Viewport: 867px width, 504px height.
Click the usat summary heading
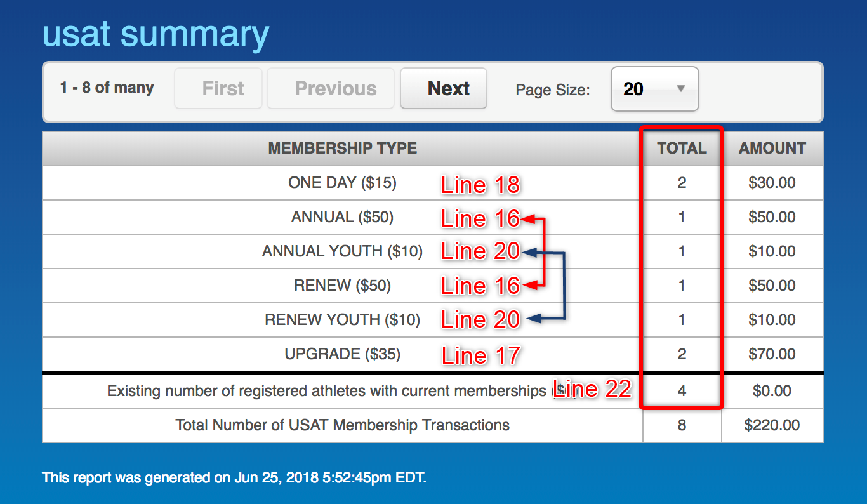pyautogui.click(x=156, y=34)
